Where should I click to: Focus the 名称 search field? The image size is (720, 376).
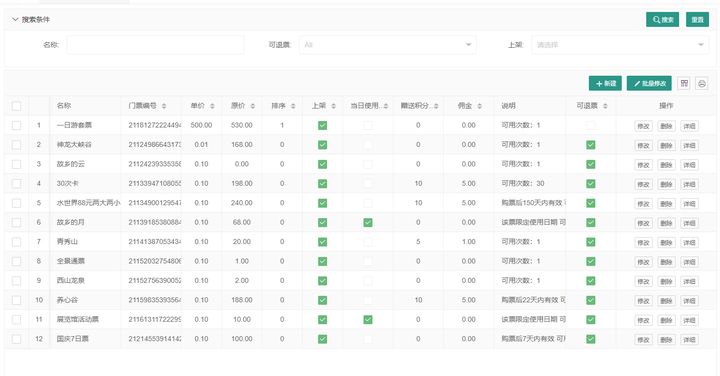click(156, 45)
